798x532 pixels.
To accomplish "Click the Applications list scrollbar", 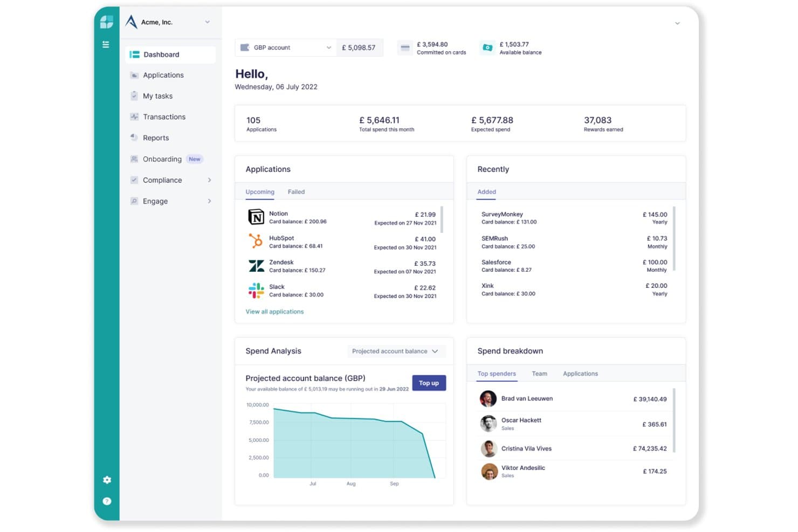I will tap(442, 219).
